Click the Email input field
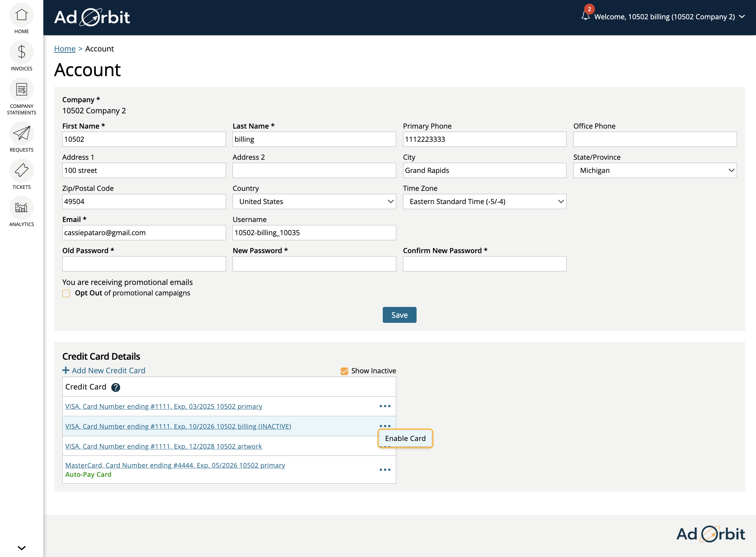Image resolution: width=756 pixels, height=557 pixels. tap(144, 232)
